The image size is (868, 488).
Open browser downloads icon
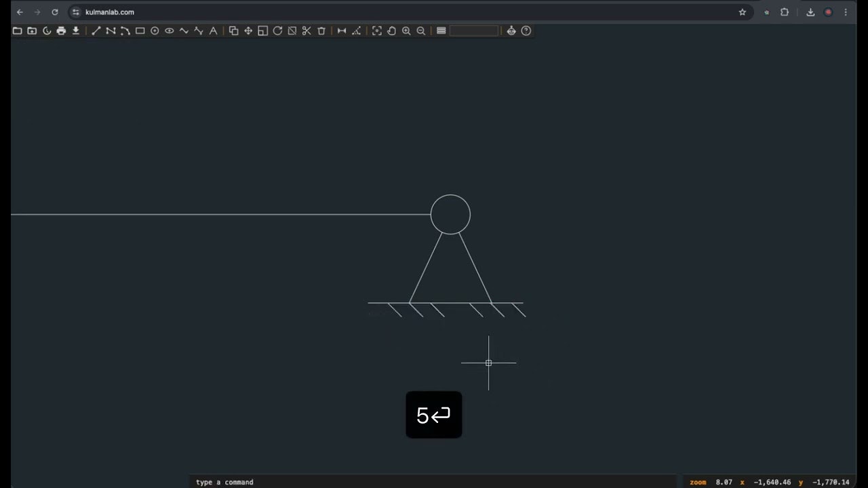tap(810, 12)
